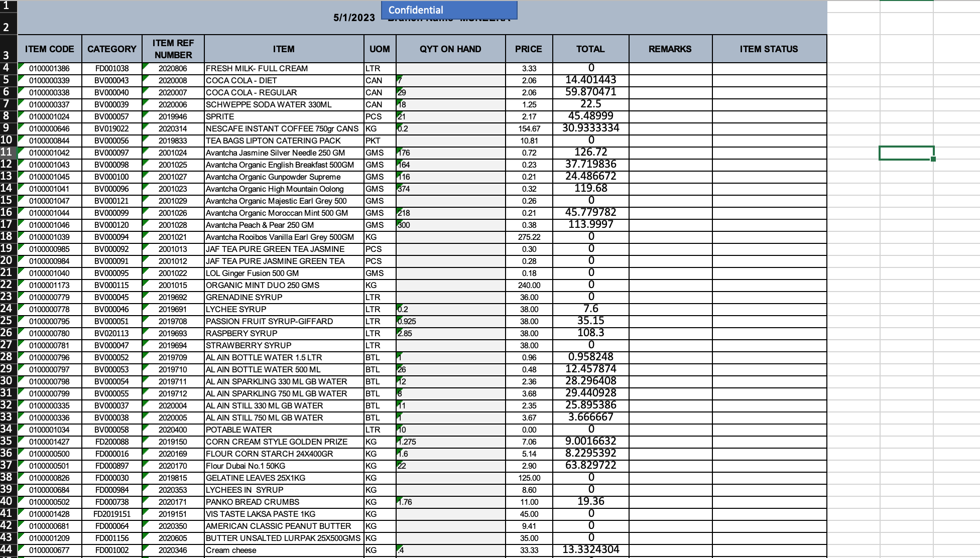Click item code 0100001428
Viewport: 980px width, 558px height.
pos(49,514)
